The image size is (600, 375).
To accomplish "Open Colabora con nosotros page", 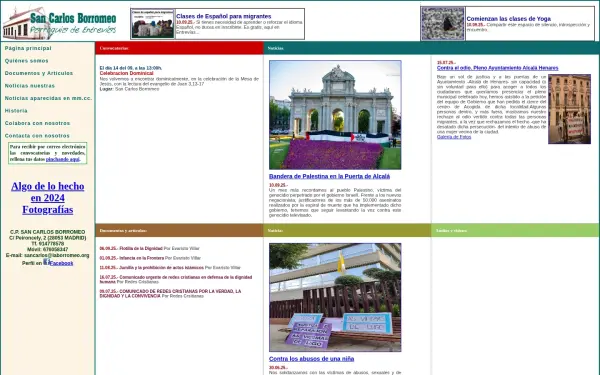I will point(37,123).
